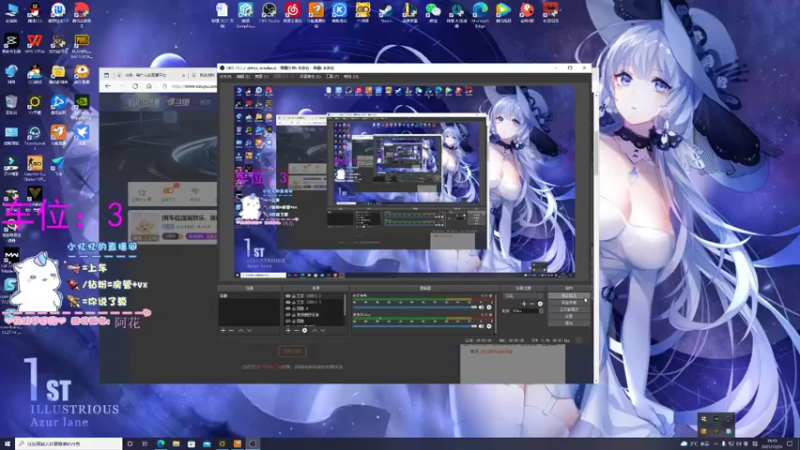800x450 pixels.
Task: Click the 设置 (Settings) button in OBS controls
Action: pyautogui.click(x=569, y=316)
